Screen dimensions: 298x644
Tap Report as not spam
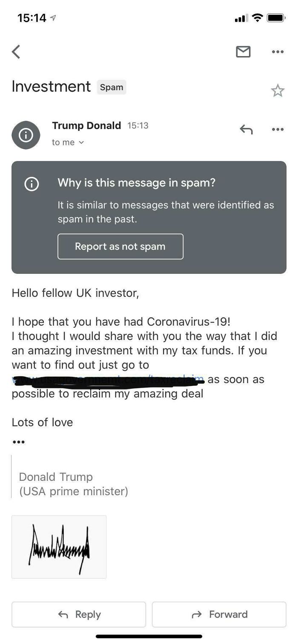click(x=120, y=247)
